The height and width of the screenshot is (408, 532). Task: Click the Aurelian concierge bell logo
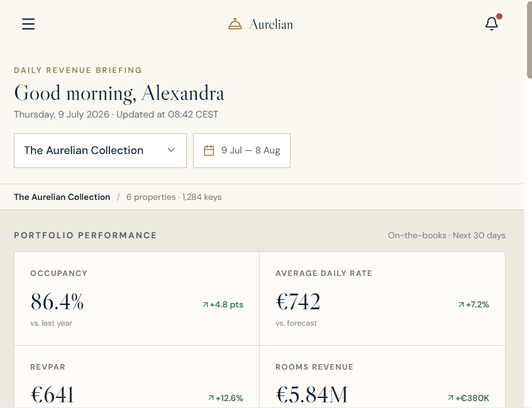[x=235, y=25]
